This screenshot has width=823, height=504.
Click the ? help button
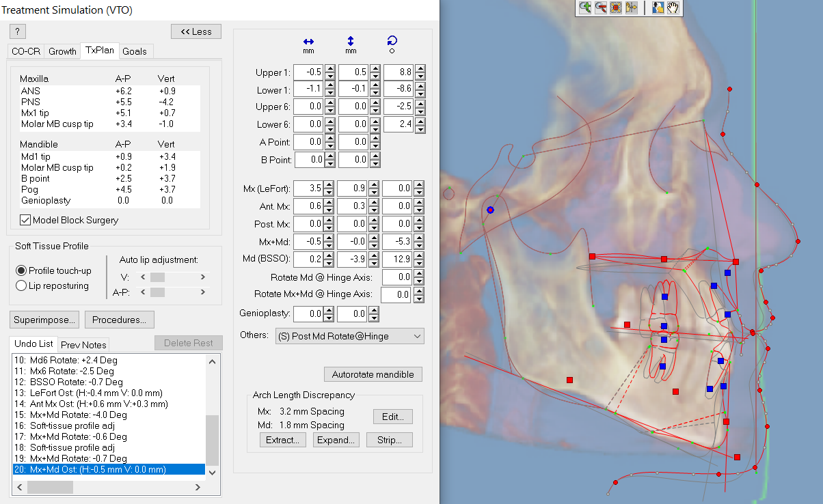pyautogui.click(x=18, y=31)
